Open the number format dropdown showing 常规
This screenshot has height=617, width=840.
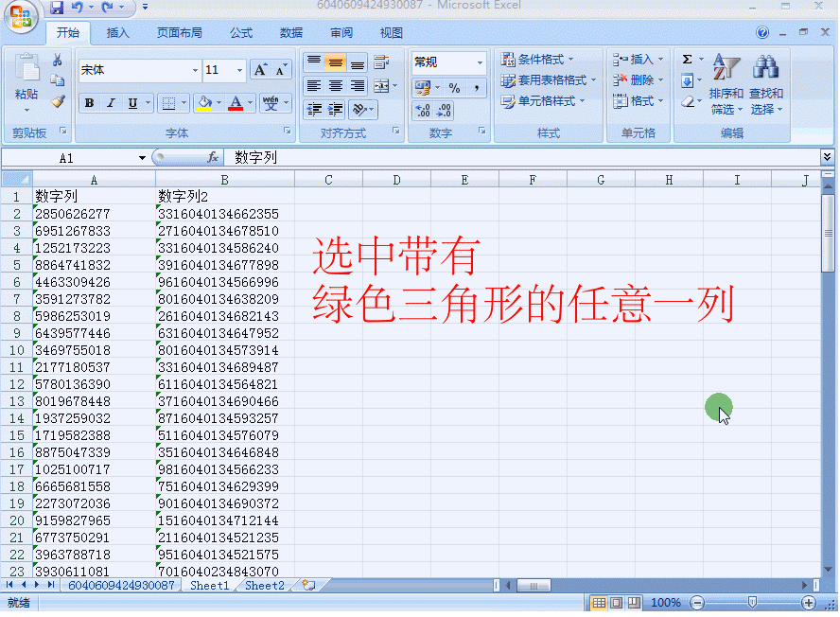tap(446, 62)
